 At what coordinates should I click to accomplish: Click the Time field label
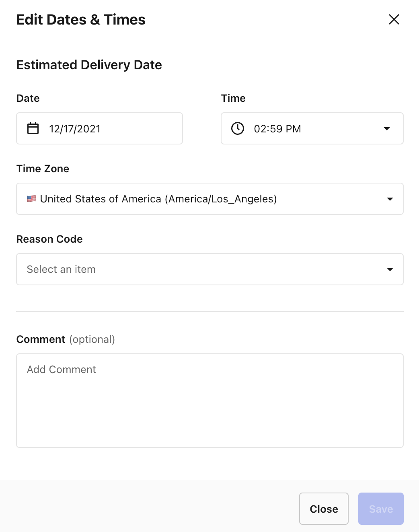coord(233,98)
